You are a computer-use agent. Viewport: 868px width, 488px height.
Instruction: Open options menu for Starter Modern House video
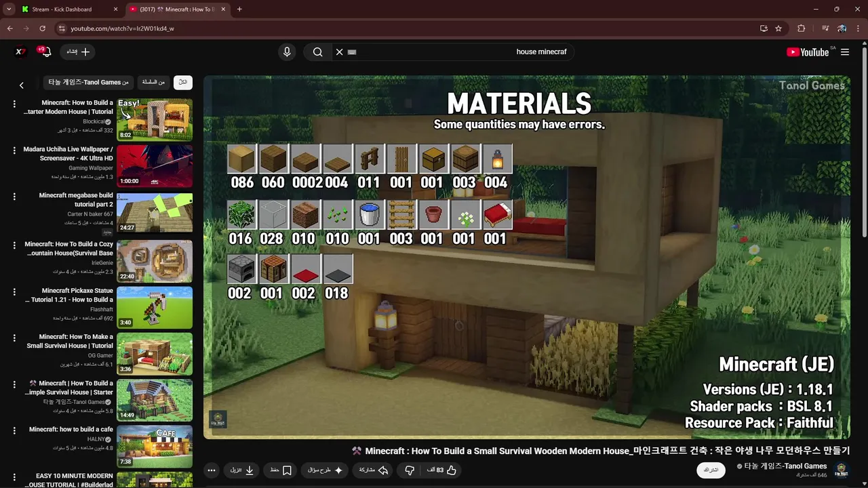point(14,104)
